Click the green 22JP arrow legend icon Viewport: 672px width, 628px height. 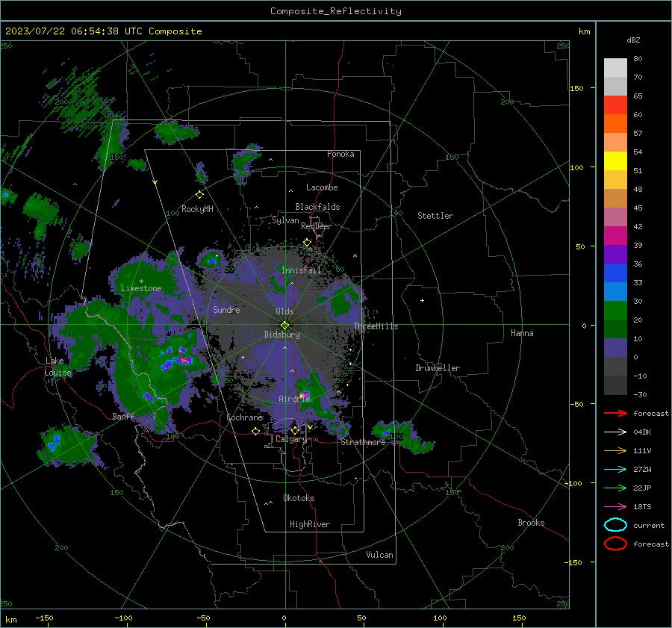[615, 488]
